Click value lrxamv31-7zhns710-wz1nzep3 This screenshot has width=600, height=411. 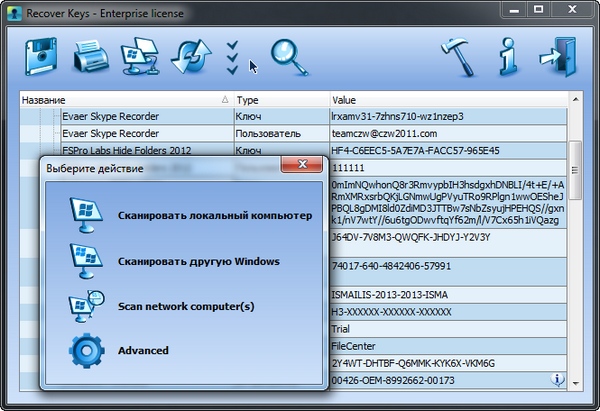[x=397, y=116]
